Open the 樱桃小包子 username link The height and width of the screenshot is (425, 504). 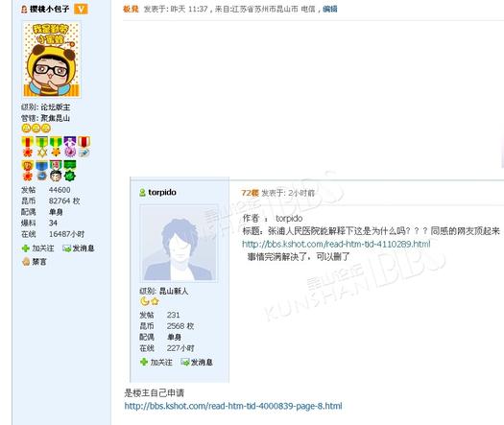pyautogui.click(x=50, y=9)
